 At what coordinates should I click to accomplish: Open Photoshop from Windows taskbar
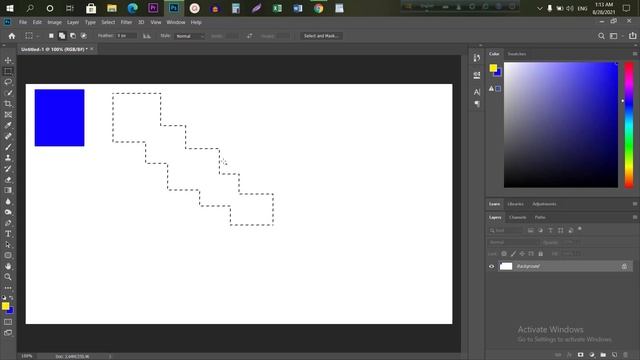(x=173, y=8)
